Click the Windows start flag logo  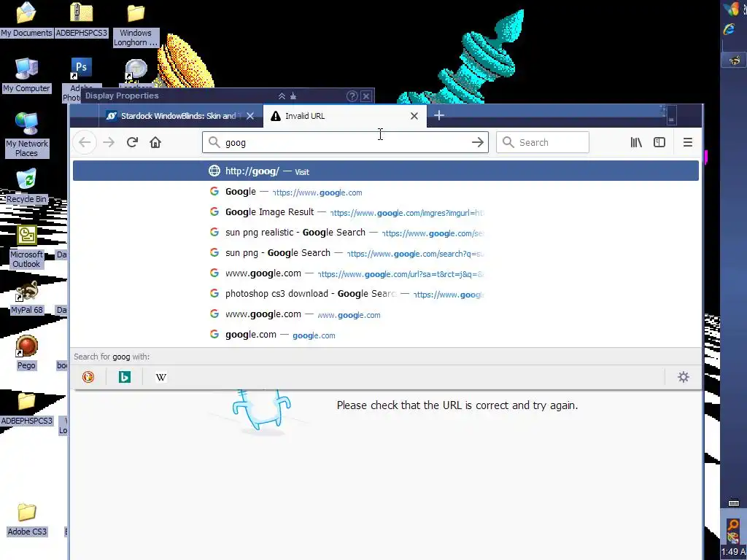[x=731, y=9]
